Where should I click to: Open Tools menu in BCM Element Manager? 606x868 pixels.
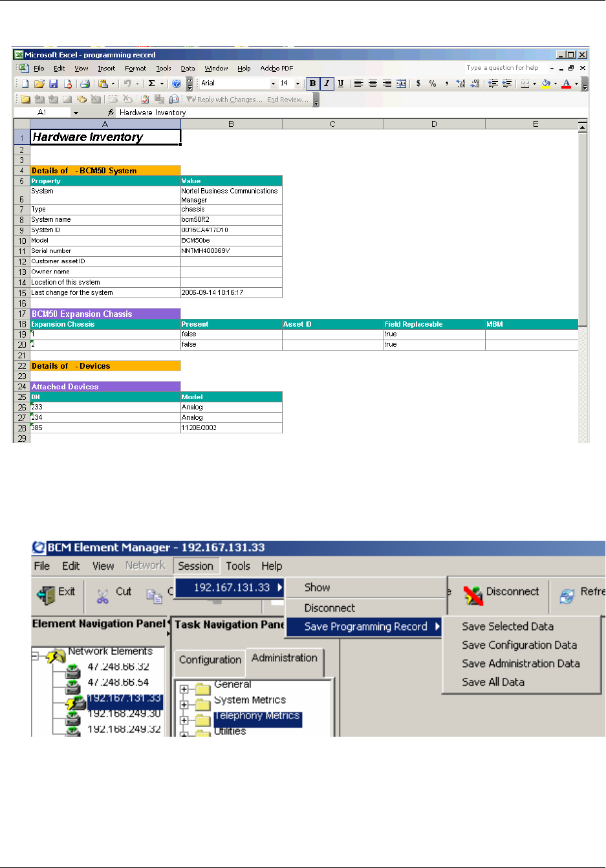pos(238,566)
